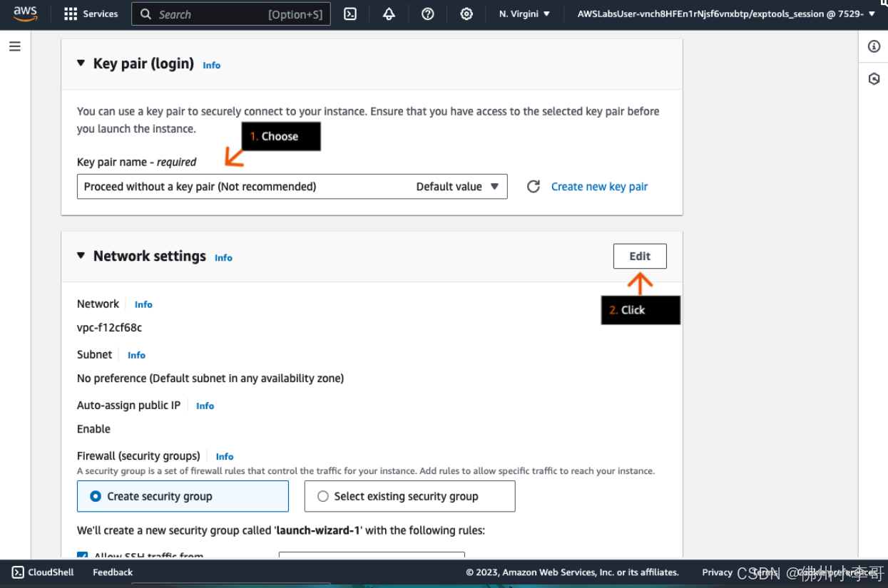Refresh the key pair list

click(533, 187)
